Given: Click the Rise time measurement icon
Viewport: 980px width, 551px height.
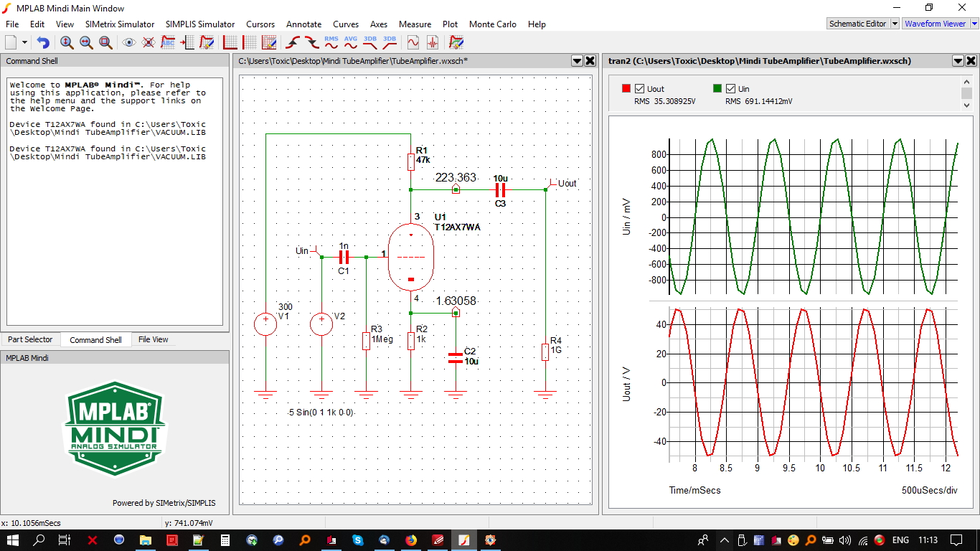Looking at the screenshot, I should pos(293,42).
